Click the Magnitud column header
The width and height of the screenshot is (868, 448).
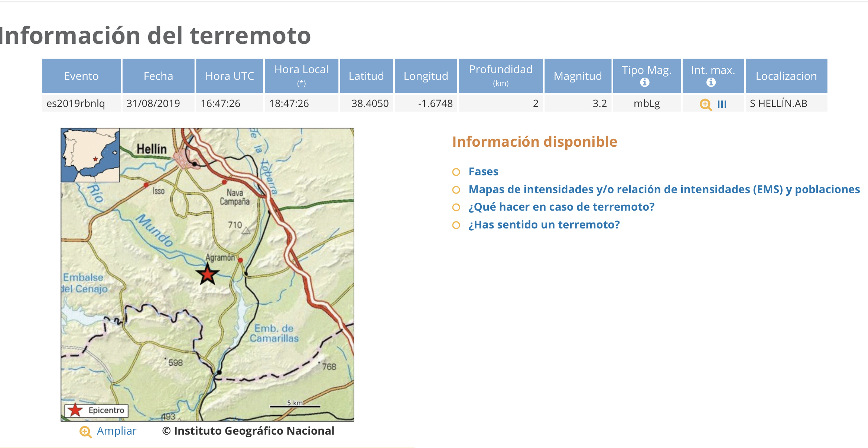(578, 76)
